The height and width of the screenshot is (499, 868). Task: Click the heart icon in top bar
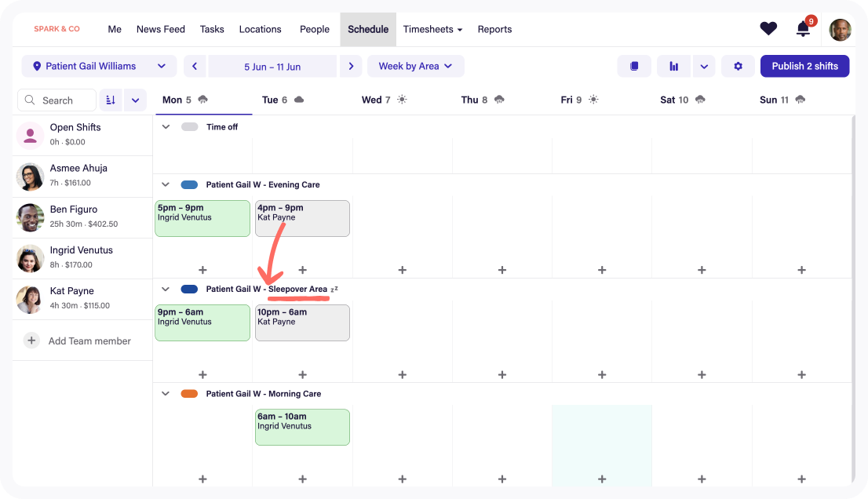click(x=768, y=29)
